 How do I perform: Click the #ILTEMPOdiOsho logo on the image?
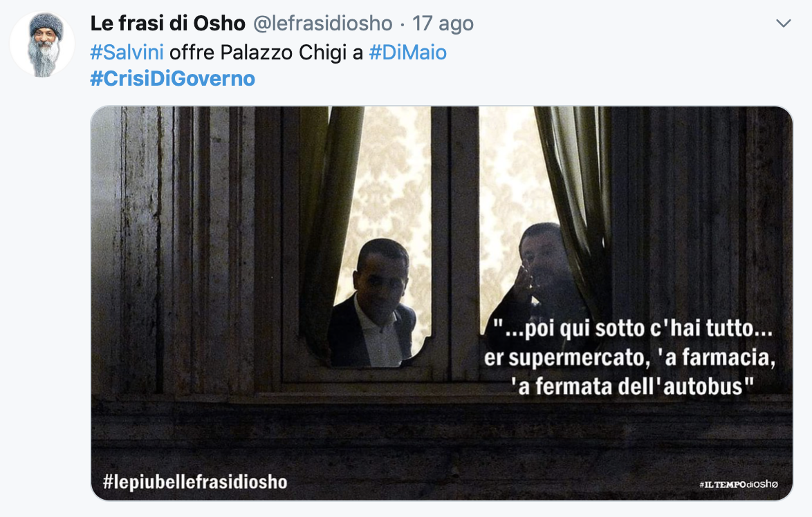tap(739, 485)
